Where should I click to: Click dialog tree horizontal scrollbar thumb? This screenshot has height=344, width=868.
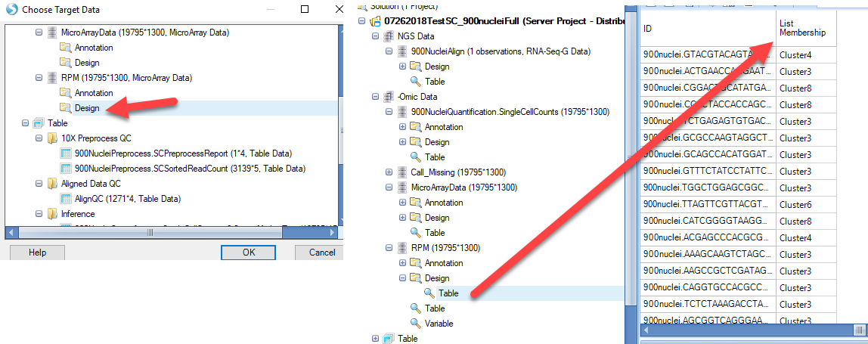149,233
